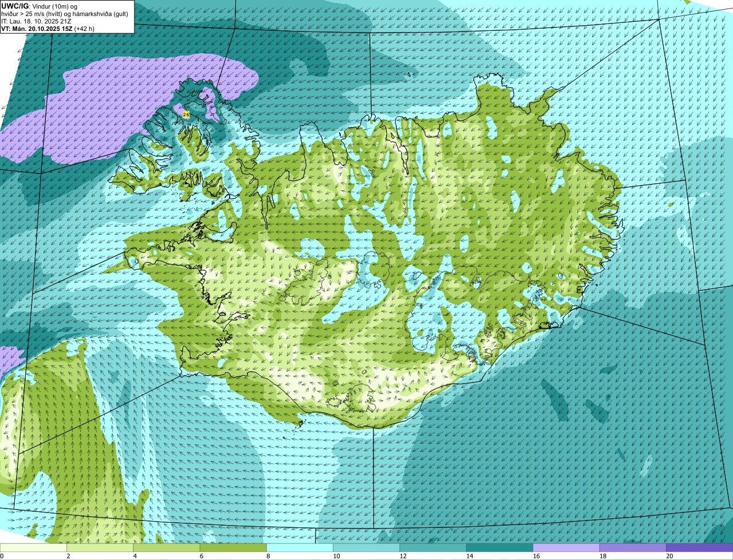Pick the 18–20 m/s medium purple swatch
733x560 pixels.
(633, 547)
